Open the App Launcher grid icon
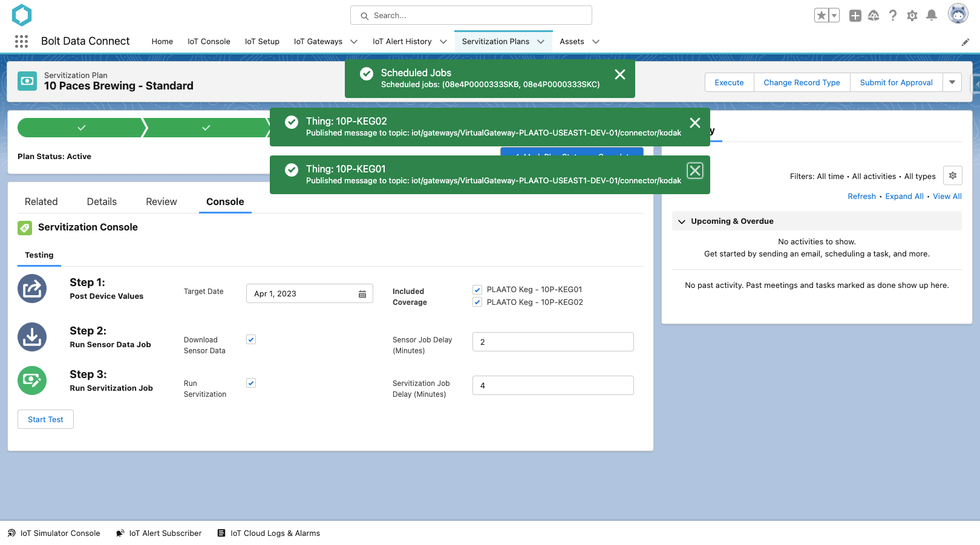Image resolution: width=980 pixels, height=545 pixels. (21, 41)
